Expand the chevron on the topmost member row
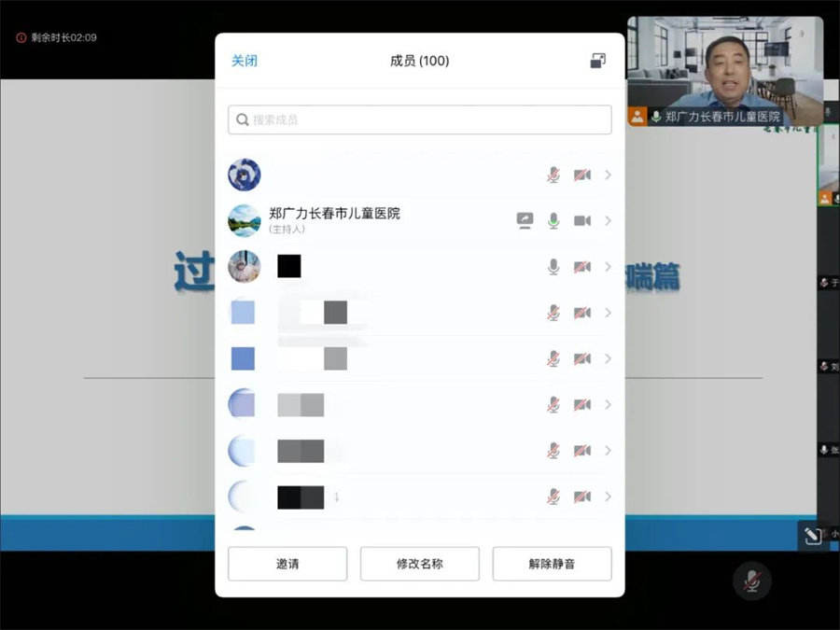Screen dimensions: 840x630 click(x=609, y=175)
